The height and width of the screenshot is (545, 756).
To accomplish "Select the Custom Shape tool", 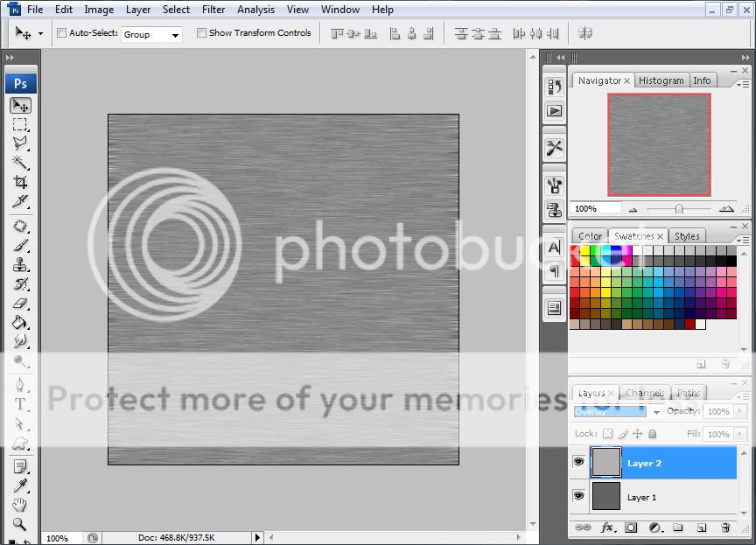I will tap(20, 443).
